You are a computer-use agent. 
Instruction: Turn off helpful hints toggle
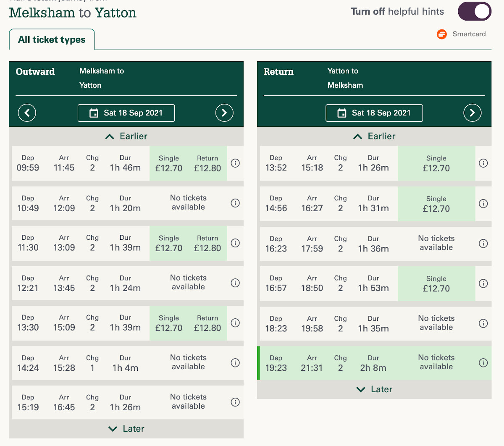(x=474, y=11)
